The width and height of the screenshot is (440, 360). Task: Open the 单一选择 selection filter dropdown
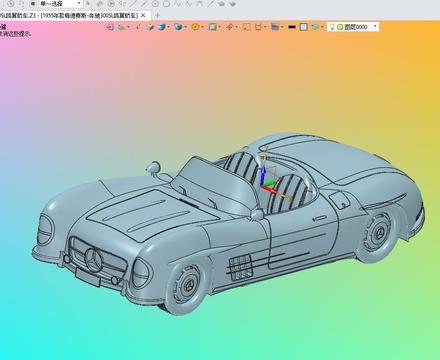pyautogui.click(x=61, y=4)
